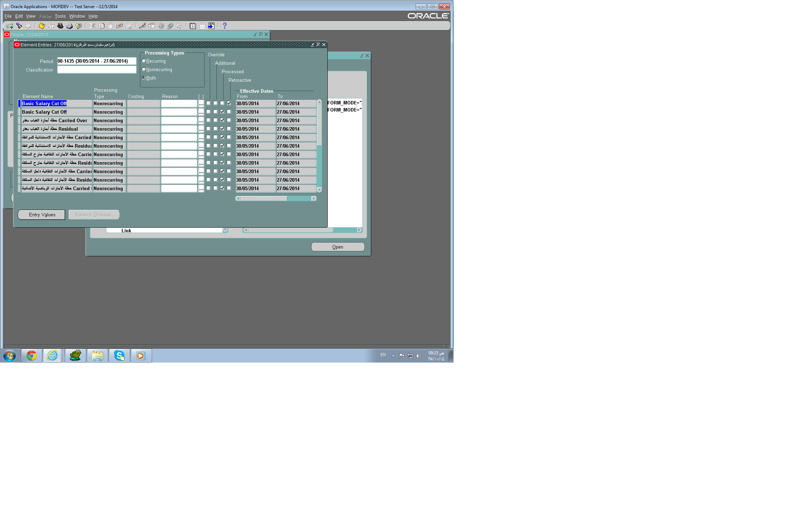Screen dimensions: 812x507
Task: Select the Both processing type
Action: [x=143, y=78]
